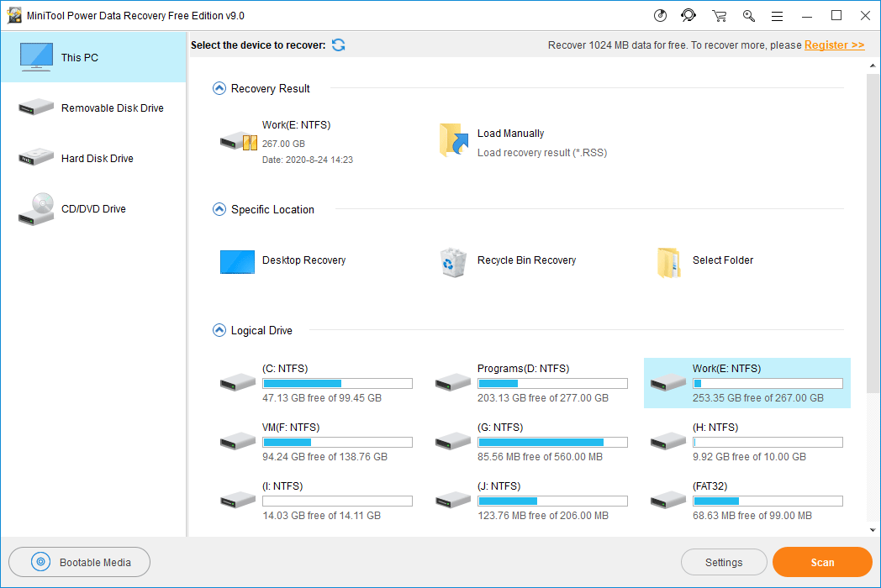Select the CD/DVD Drive category
The width and height of the screenshot is (881, 588).
point(93,209)
